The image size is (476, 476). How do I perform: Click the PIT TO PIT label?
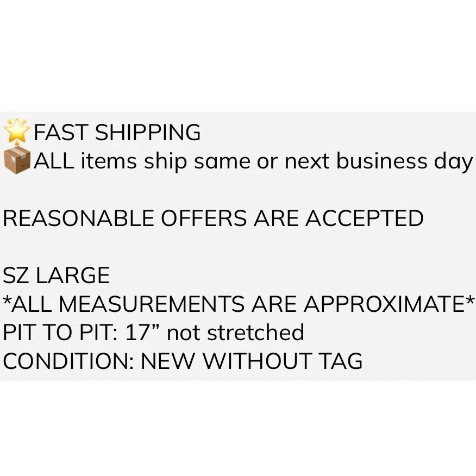pyautogui.click(x=59, y=333)
